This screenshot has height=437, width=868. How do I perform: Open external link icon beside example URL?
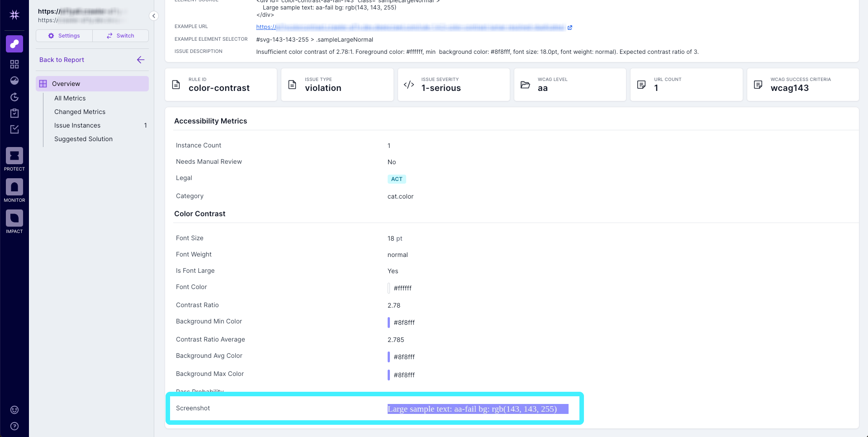(x=570, y=28)
